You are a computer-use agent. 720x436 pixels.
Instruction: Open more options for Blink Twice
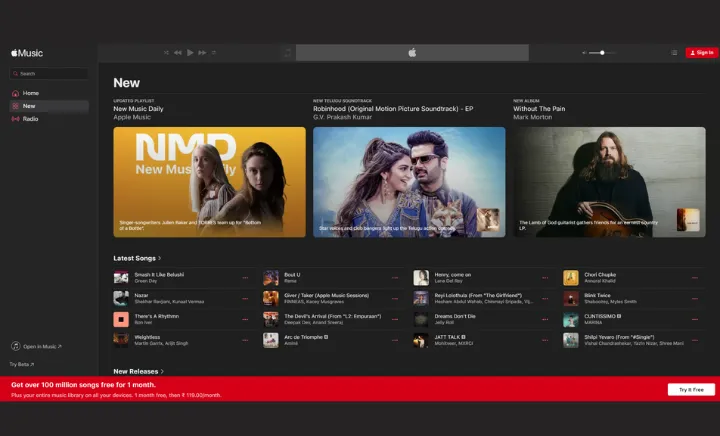click(695, 298)
